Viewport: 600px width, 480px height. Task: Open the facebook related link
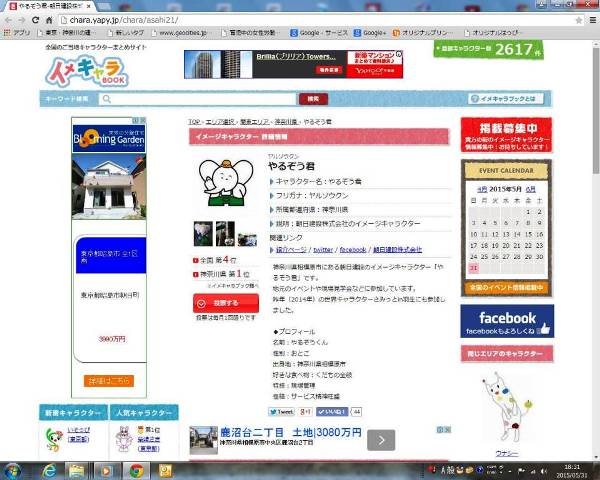(x=353, y=250)
